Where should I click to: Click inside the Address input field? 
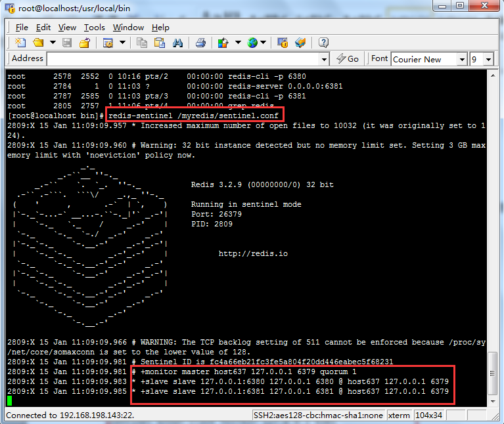tap(183, 59)
